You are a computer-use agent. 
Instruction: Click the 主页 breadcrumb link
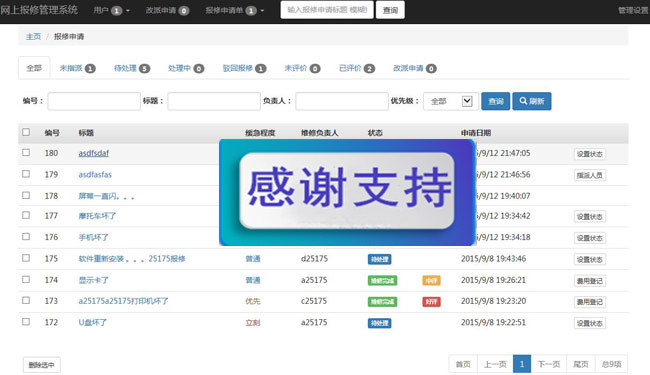[x=34, y=36]
